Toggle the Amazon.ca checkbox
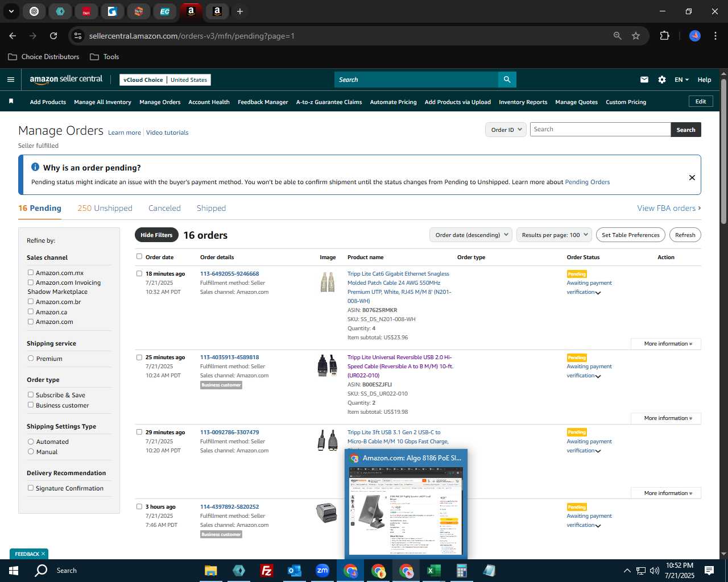The height and width of the screenshot is (582, 728). click(x=31, y=311)
